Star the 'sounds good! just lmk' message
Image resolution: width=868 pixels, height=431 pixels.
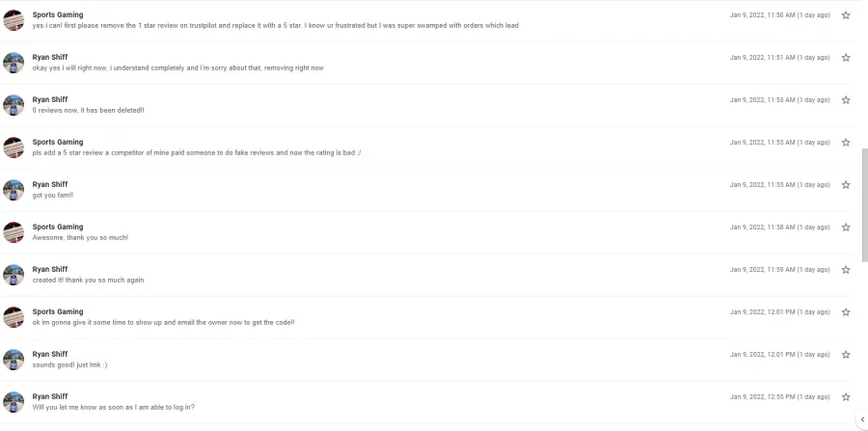coord(845,355)
